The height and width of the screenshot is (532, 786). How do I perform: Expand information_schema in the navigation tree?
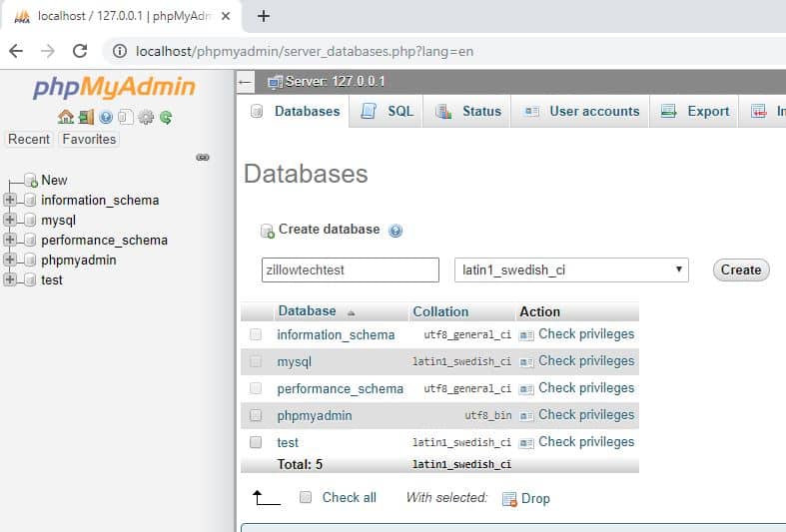point(10,200)
